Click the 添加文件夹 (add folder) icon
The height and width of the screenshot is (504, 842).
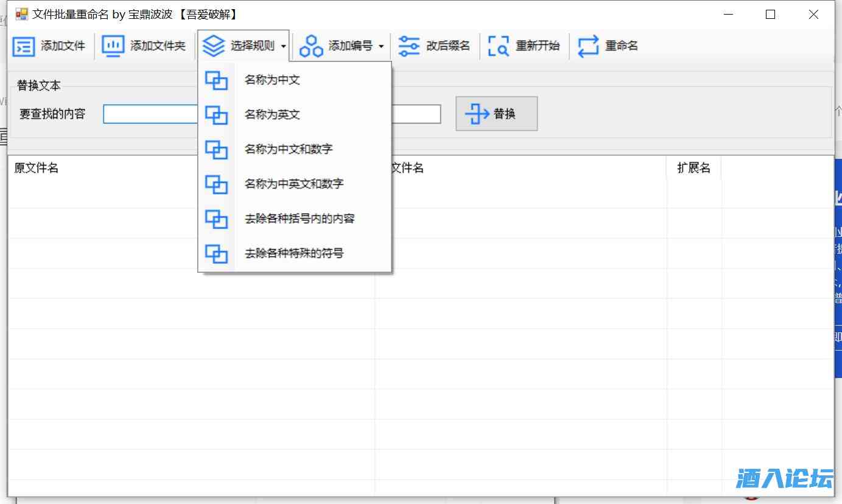[x=113, y=46]
